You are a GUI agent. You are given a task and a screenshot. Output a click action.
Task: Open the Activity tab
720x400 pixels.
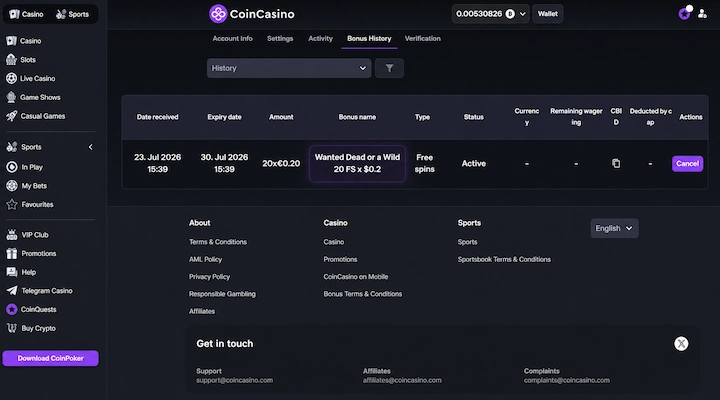pos(321,39)
